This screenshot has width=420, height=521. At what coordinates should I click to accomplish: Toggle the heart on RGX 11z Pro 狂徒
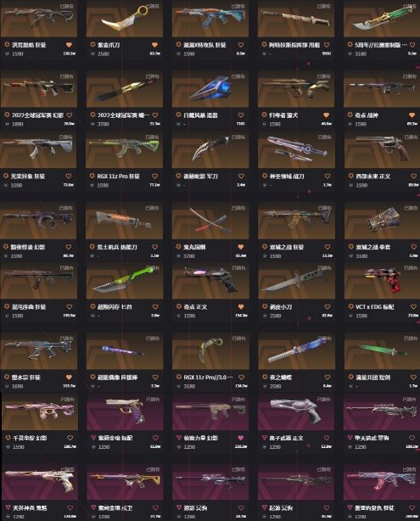(x=154, y=176)
